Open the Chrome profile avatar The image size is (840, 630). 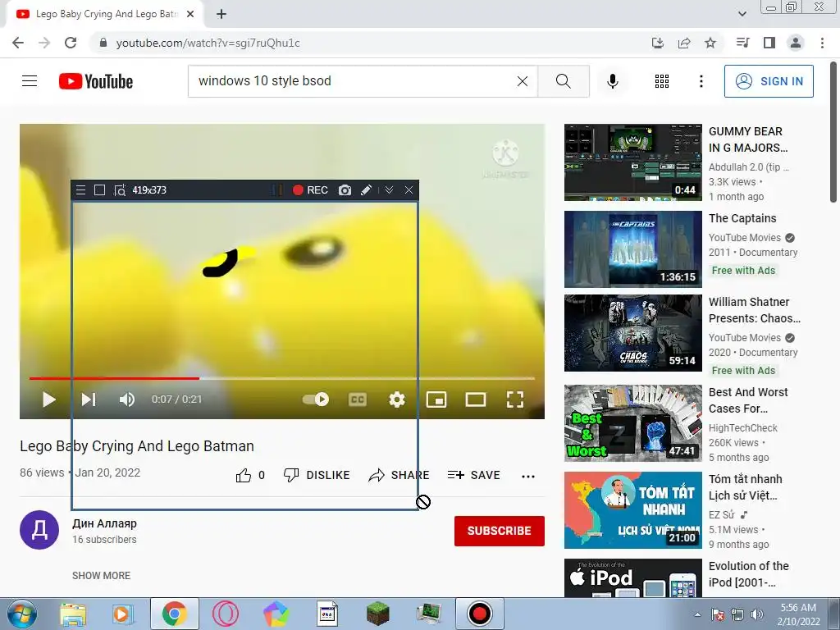point(796,43)
